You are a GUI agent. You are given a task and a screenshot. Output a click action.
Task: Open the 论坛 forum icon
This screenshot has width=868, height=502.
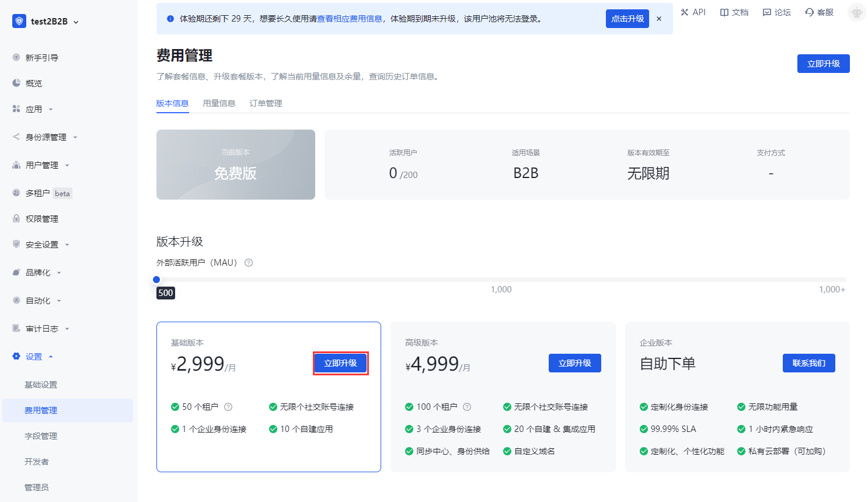tap(767, 12)
